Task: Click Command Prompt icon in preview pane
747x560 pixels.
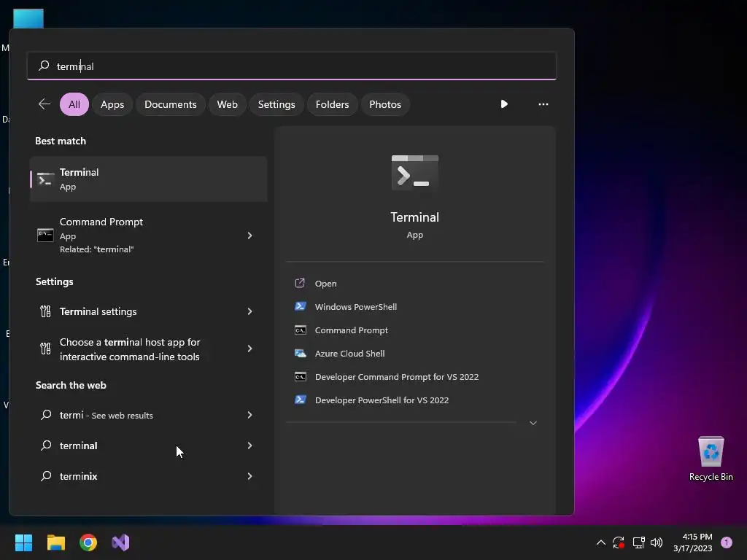Action: (300, 330)
